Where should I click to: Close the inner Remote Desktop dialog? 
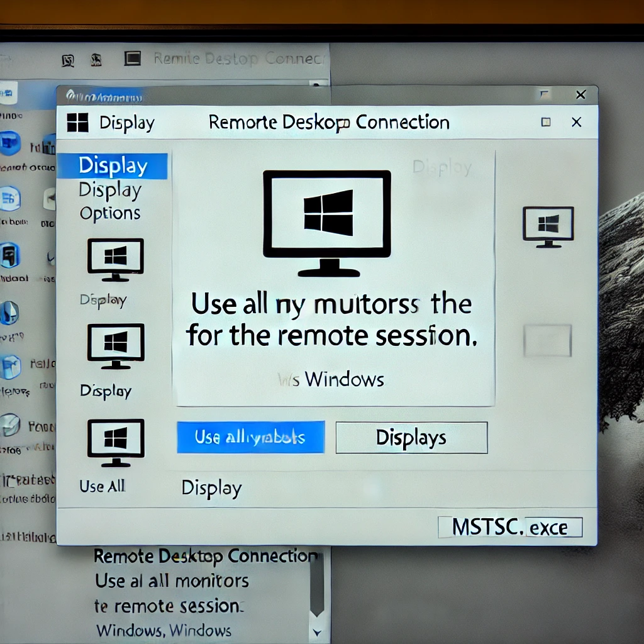pyautogui.click(x=577, y=122)
